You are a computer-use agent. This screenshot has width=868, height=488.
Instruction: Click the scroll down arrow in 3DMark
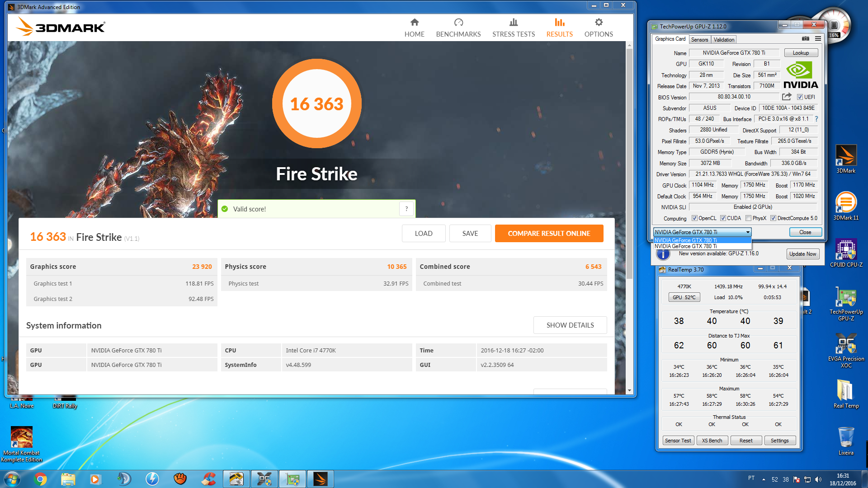click(629, 390)
